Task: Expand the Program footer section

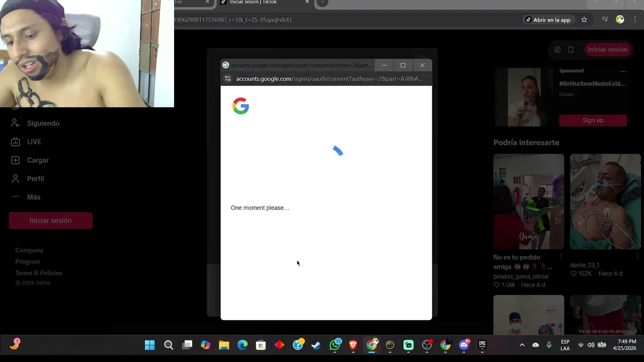Action: [28, 262]
